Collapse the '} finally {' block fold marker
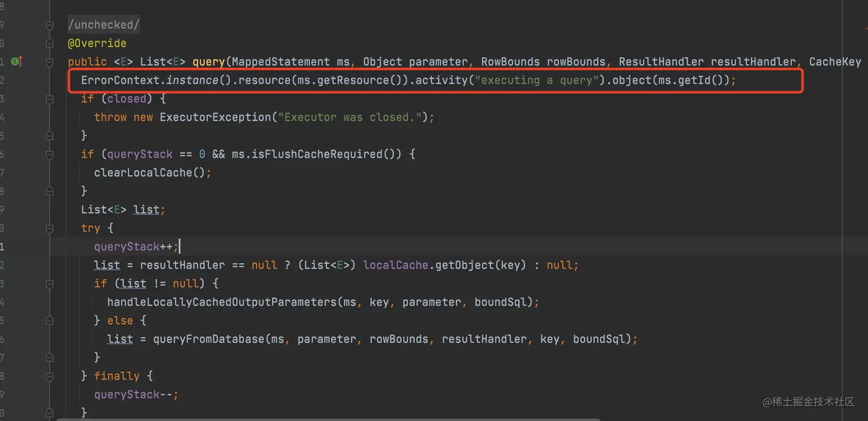 (49, 376)
